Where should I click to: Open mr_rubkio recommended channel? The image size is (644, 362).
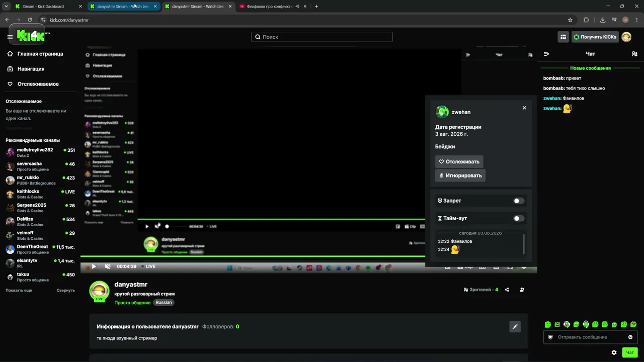(40, 180)
